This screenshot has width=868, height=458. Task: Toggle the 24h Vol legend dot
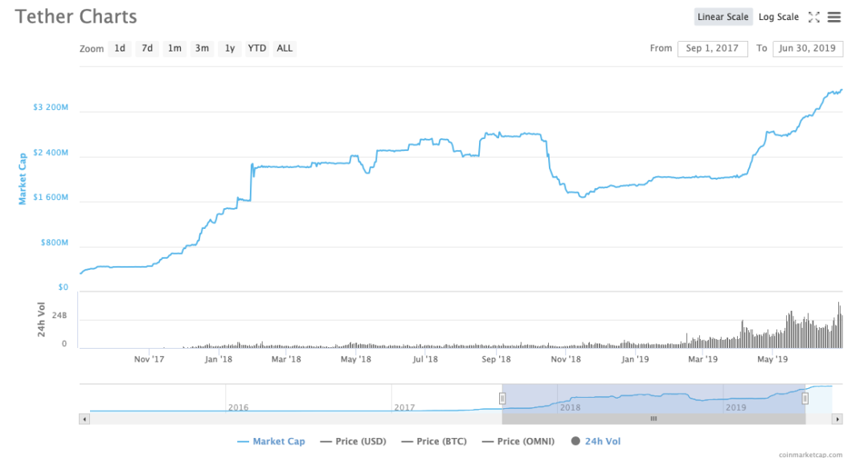click(575, 441)
